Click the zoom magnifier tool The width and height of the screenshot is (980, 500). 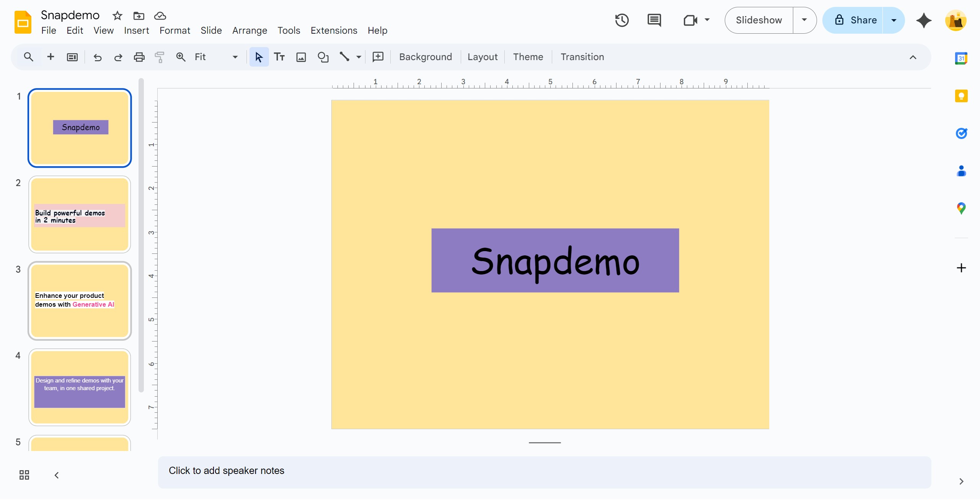coord(181,57)
